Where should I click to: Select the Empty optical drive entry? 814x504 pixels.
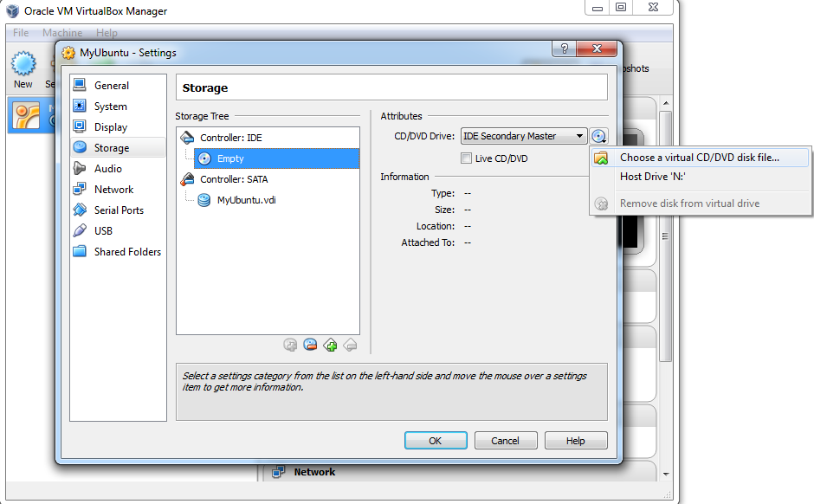(276, 158)
